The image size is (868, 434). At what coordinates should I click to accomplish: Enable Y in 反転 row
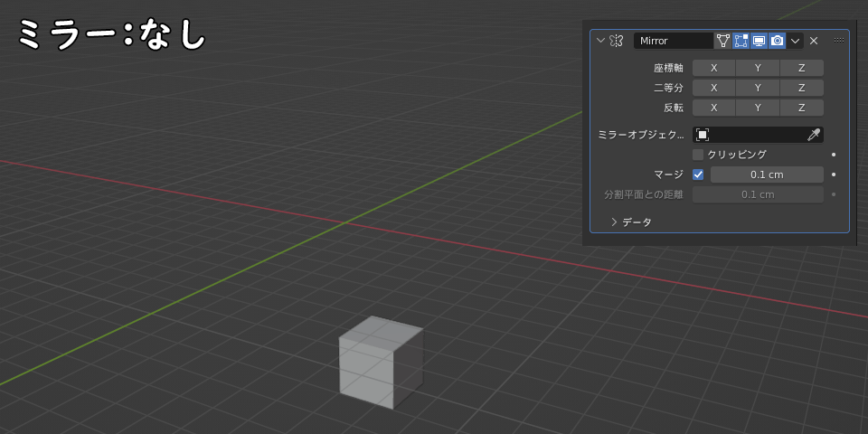click(758, 108)
